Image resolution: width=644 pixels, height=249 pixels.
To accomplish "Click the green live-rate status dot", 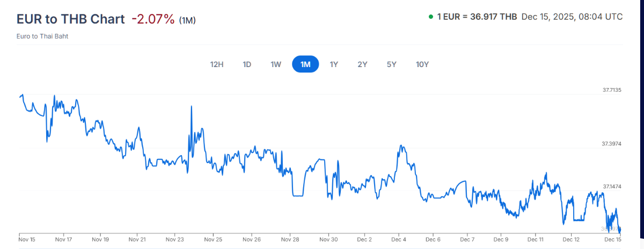I will (x=431, y=17).
